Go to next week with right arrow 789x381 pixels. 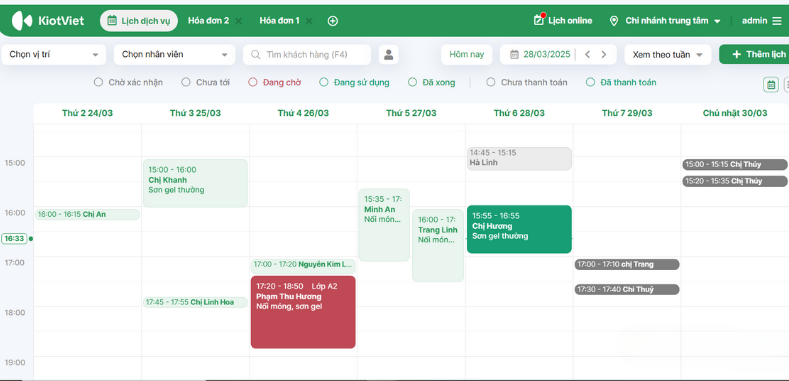pos(604,55)
